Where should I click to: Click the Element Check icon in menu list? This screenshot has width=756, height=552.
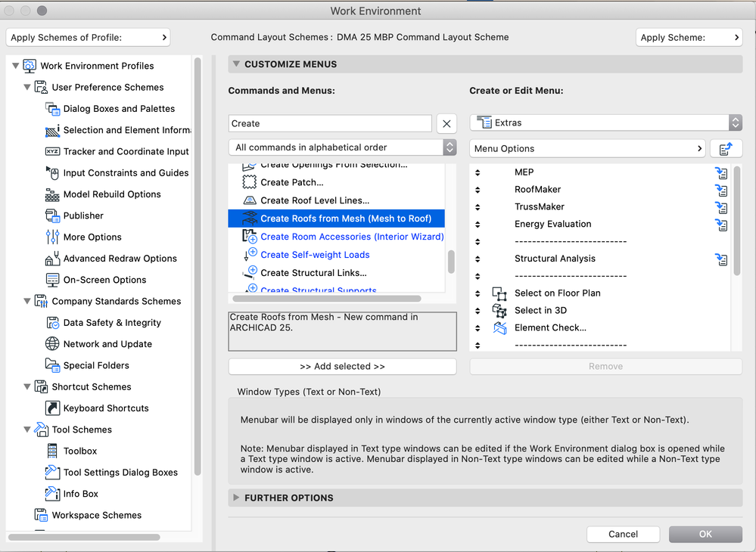tap(500, 328)
